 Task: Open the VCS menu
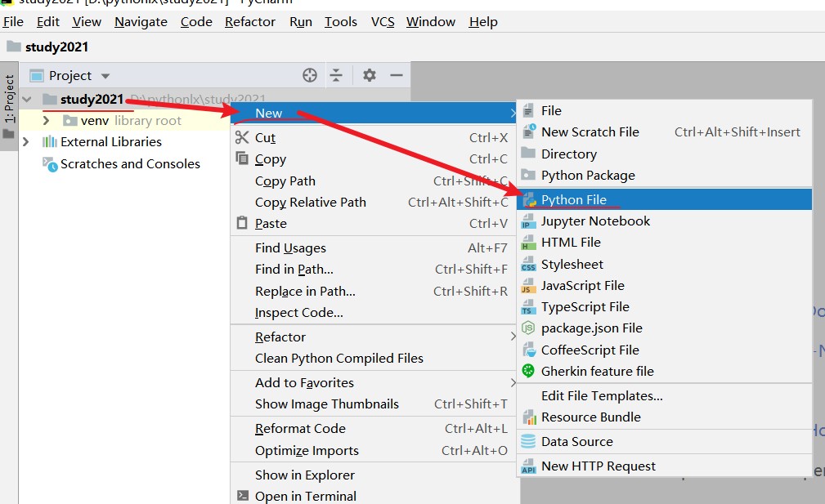[383, 21]
